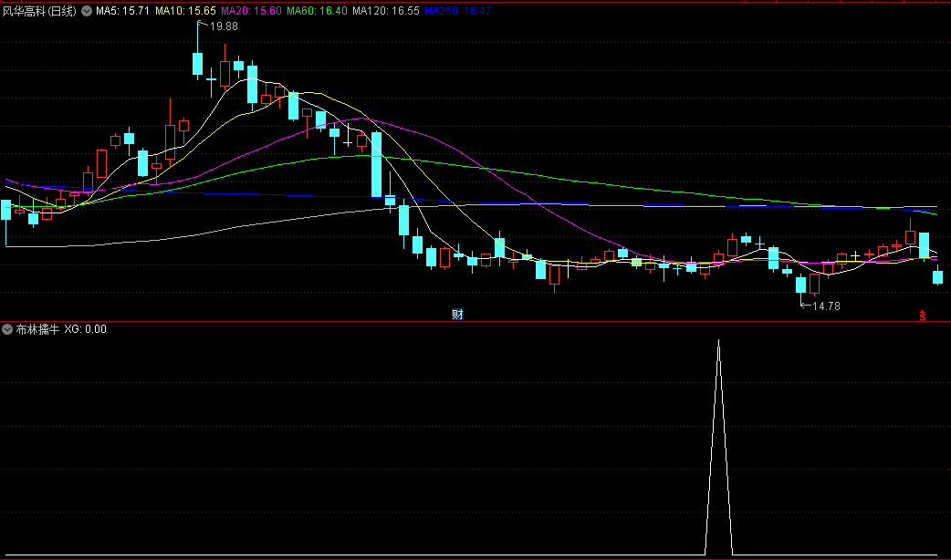Click the red S signal marker

click(923, 316)
